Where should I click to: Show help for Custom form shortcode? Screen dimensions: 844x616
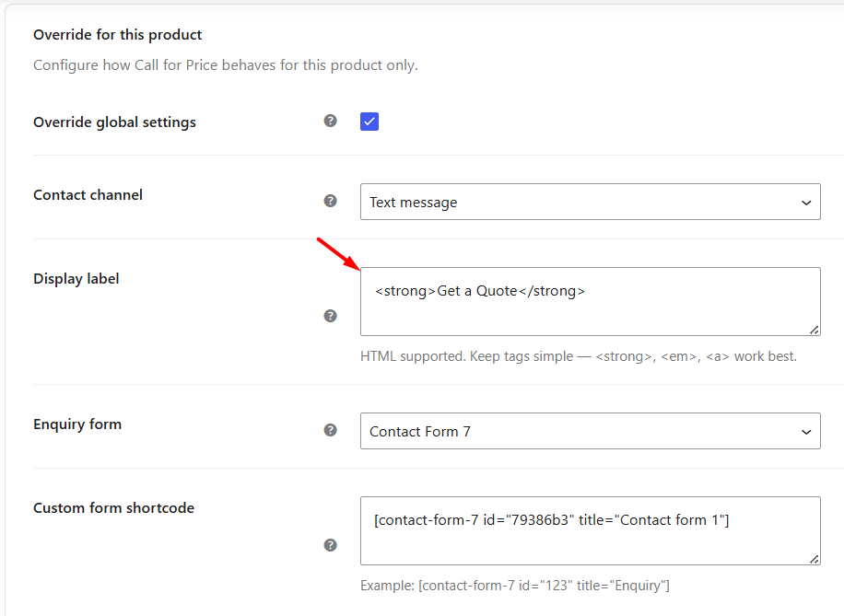pyautogui.click(x=330, y=545)
